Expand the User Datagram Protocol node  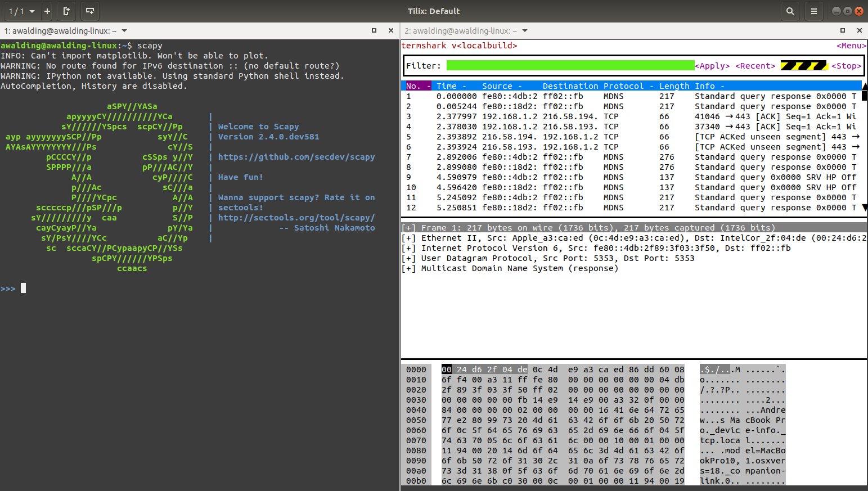(408, 258)
